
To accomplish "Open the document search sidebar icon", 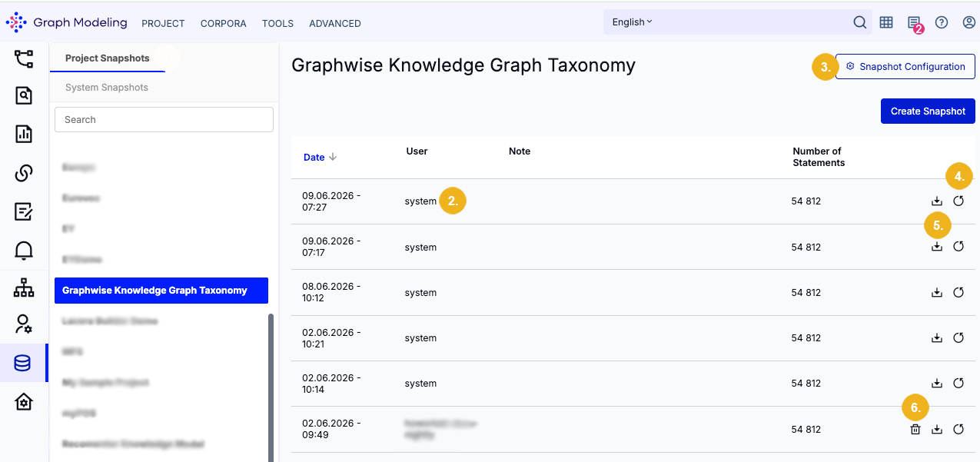I will pyautogui.click(x=24, y=96).
